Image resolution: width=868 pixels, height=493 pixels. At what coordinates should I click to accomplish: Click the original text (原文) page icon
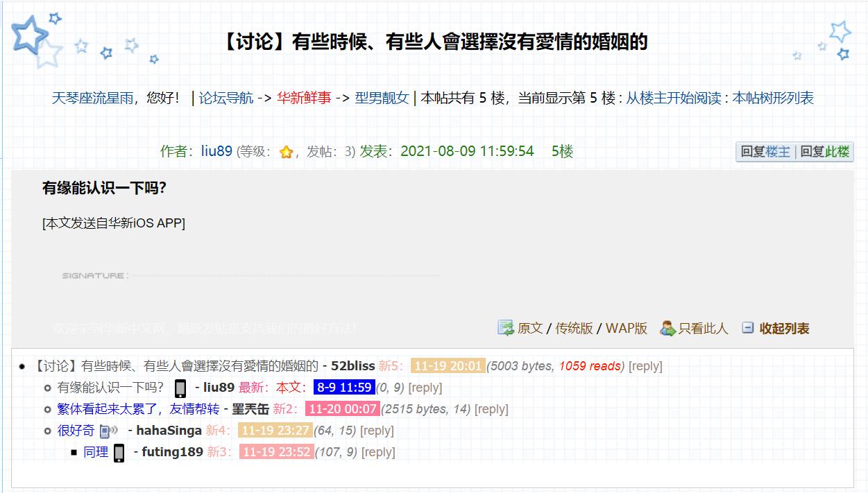(506, 328)
